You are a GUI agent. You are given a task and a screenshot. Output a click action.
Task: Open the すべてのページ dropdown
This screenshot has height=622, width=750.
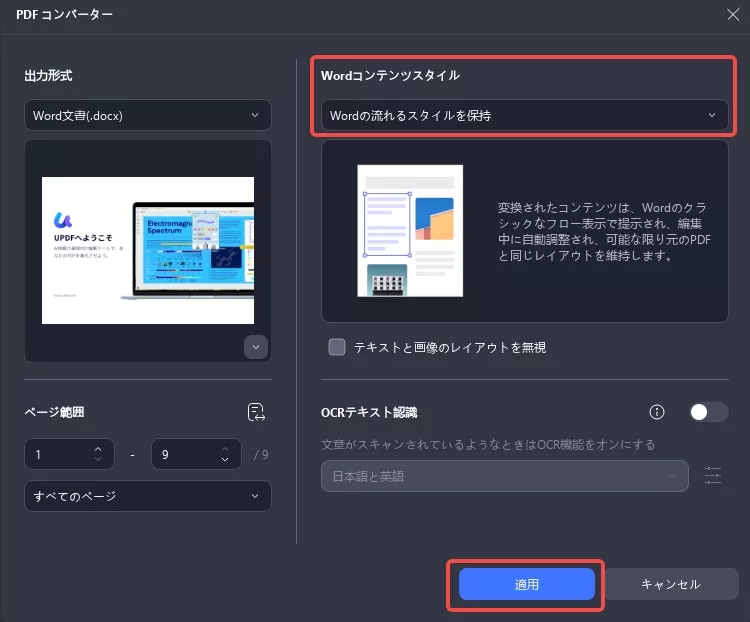point(148,496)
